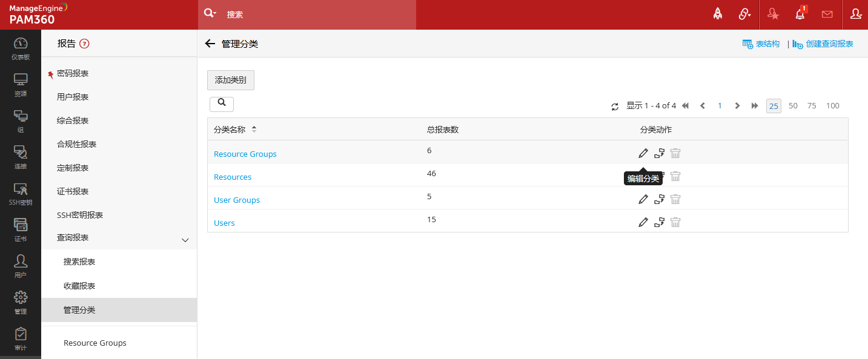Open the User Groups category link

(237, 200)
